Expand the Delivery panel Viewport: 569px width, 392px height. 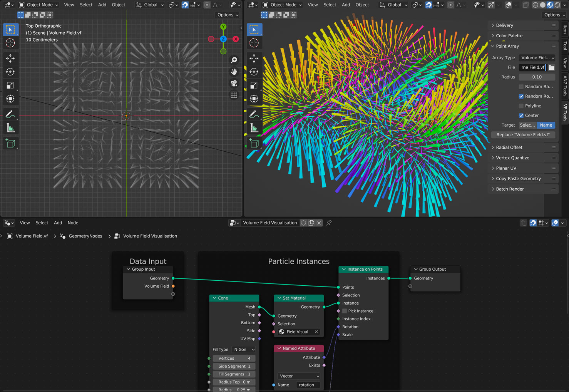click(504, 25)
